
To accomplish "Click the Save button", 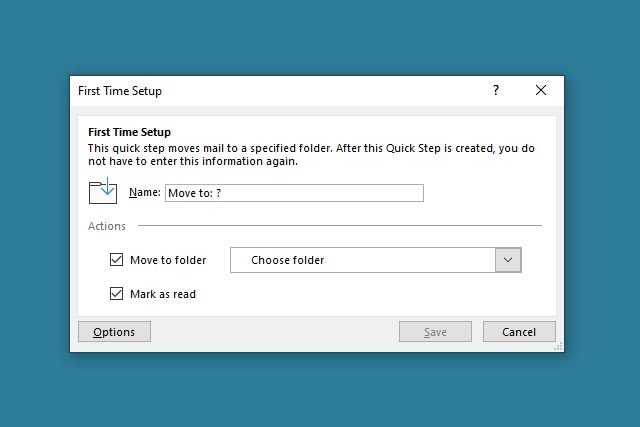I will point(435,331).
